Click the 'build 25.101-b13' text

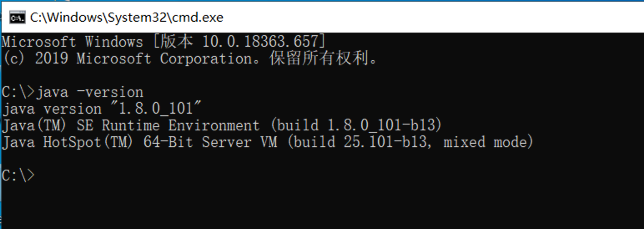[360, 142]
